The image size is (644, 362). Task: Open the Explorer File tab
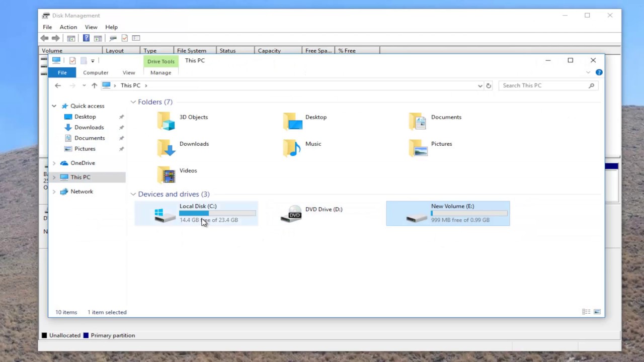(62, 73)
